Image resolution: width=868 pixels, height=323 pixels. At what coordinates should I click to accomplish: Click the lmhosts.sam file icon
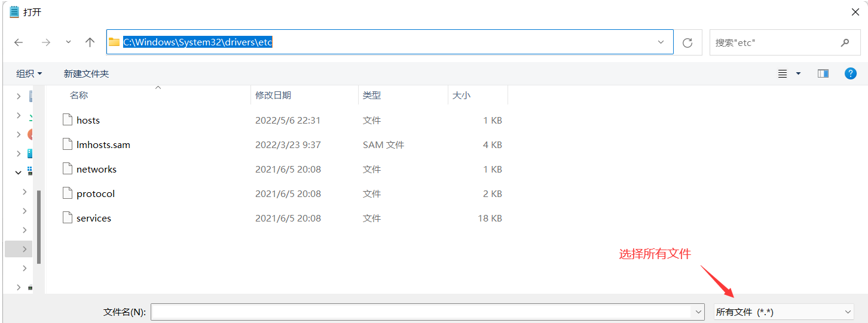point(68,144)
